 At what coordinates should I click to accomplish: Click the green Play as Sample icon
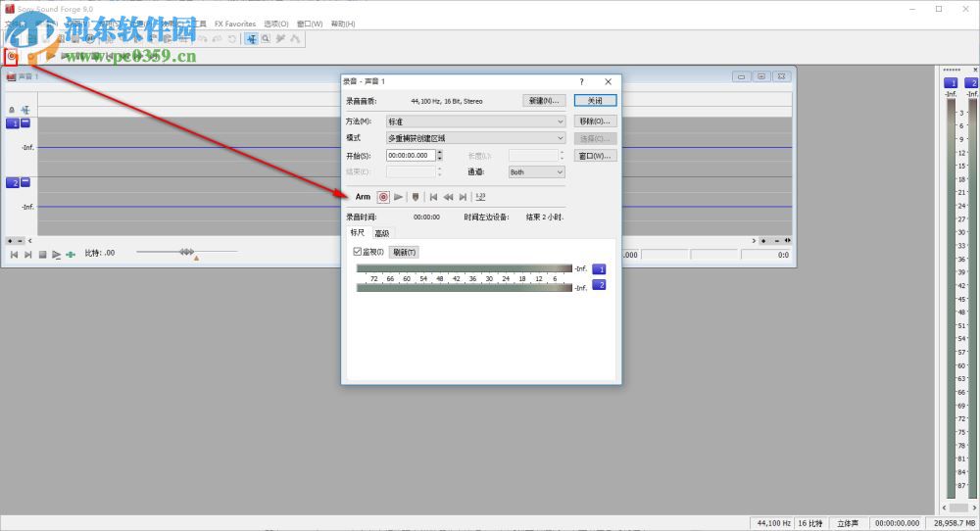coord(71,255)
